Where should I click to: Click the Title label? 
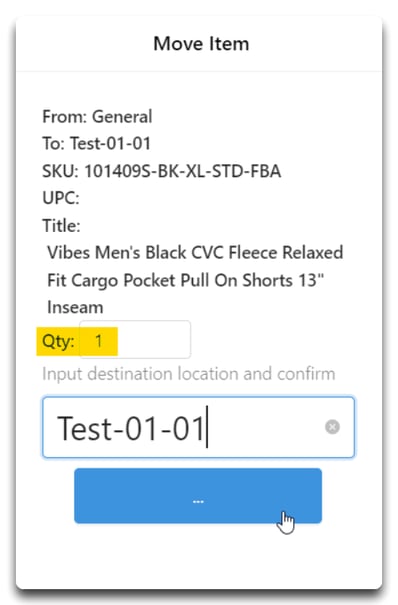tap(61, 225)
